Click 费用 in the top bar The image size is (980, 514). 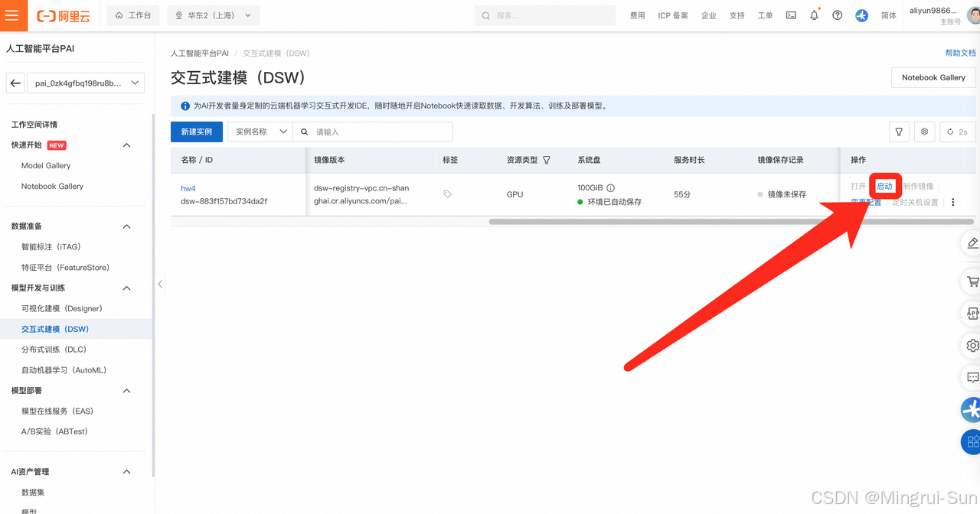pyautogui.click(x=637, y=15)
